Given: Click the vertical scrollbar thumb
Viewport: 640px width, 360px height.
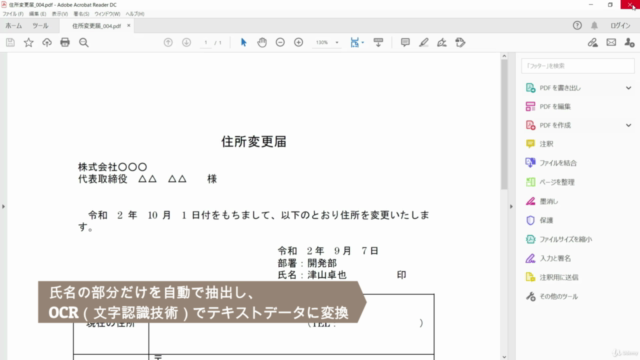Looking at the screenshot, I should [504, 124].
